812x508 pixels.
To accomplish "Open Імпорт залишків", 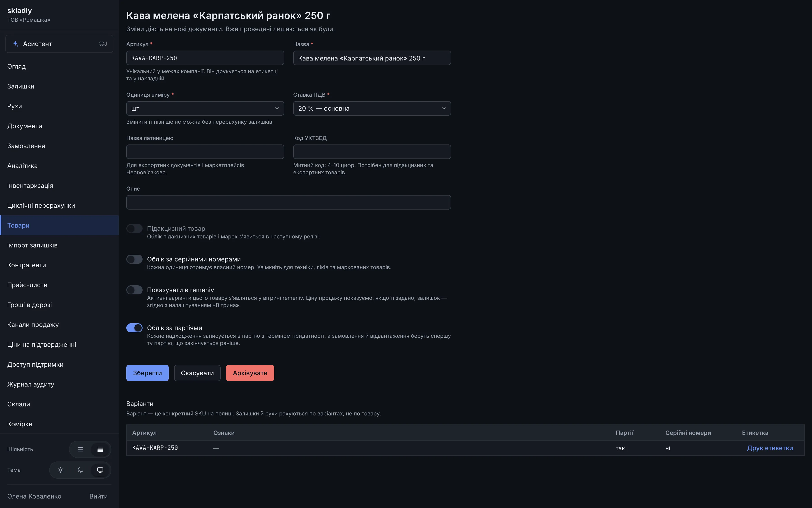I will click(59, 245).
